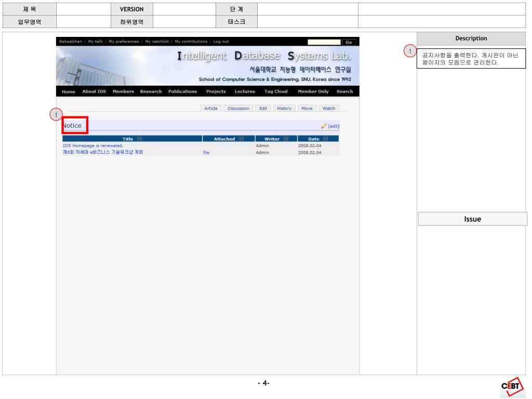Open the My talk link
Screen dimensions: 532x399
96,42
